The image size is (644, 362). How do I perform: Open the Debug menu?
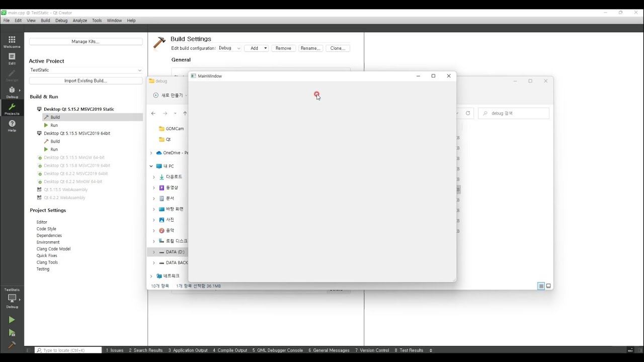click(61, 21)
